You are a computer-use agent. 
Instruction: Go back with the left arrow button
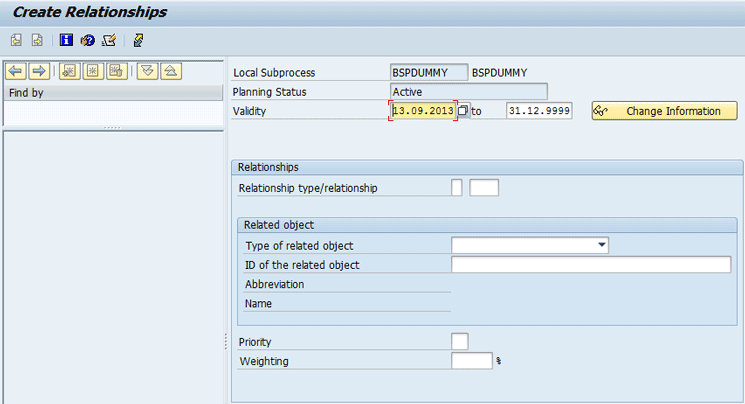pyautogui.click(x=16, y=71)
